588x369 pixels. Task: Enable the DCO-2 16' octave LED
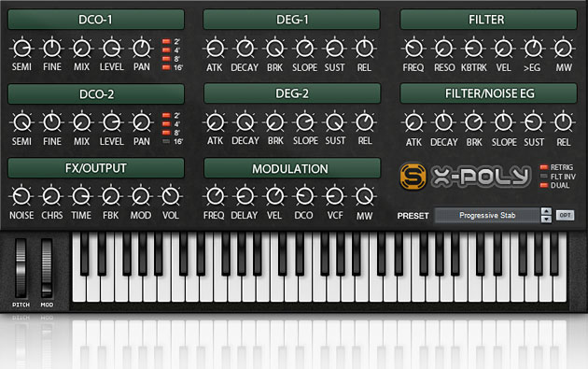point(166,141)
